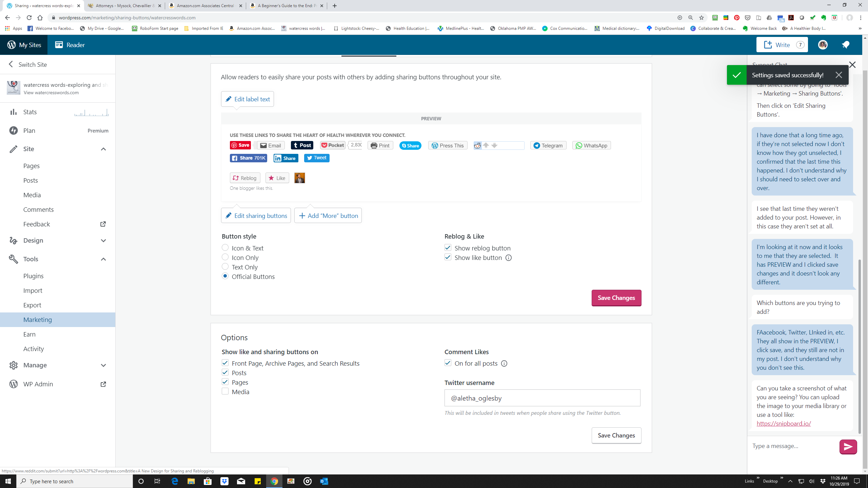This screenshot has width=868, height=488.
Task: Open Feedback external link icon
Action: tap(103, 224)
